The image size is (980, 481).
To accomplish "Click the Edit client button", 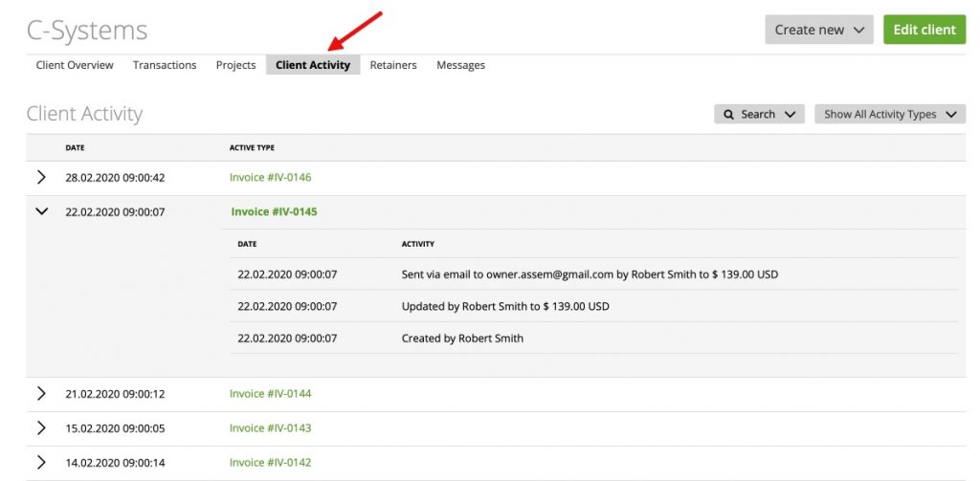I will [x=924, y=30].
